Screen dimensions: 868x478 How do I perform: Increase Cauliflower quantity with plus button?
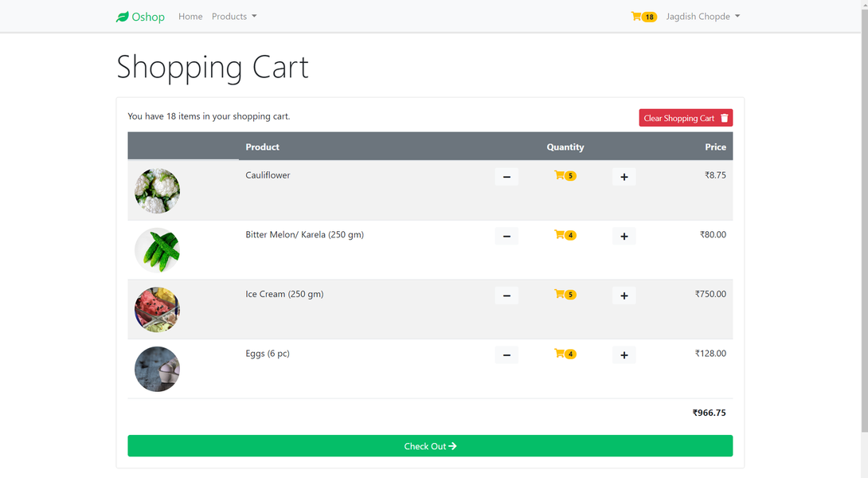624,177
